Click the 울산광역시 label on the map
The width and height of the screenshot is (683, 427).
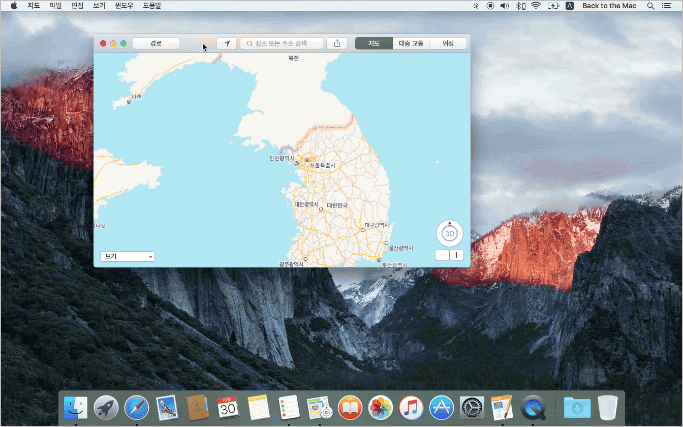(x=401, y=248)
